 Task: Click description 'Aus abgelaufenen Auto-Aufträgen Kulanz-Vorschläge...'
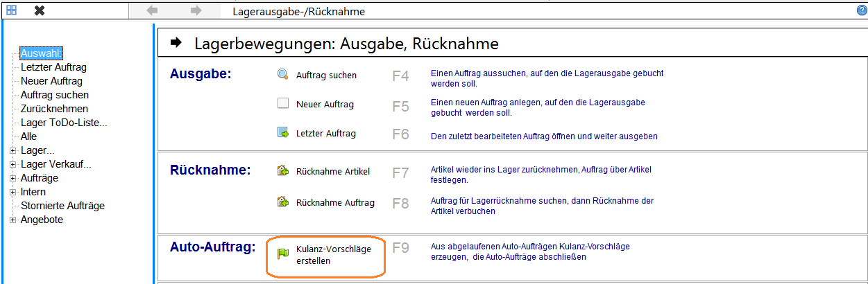point(531,251)
